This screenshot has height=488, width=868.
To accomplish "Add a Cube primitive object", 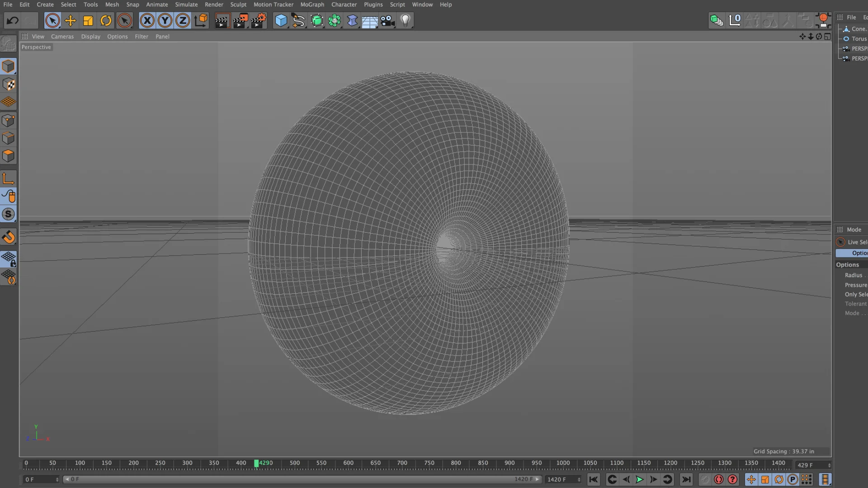I will (281, 21).
